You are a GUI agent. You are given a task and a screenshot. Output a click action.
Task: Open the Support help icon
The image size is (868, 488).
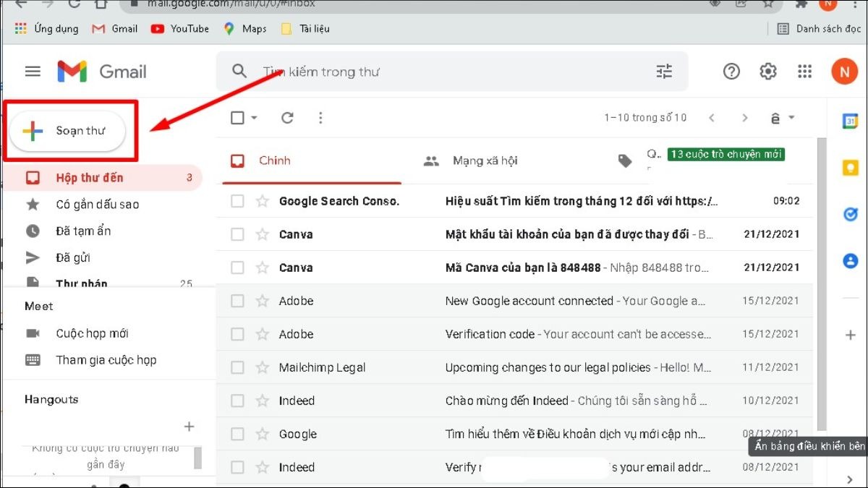pos(732,72)
